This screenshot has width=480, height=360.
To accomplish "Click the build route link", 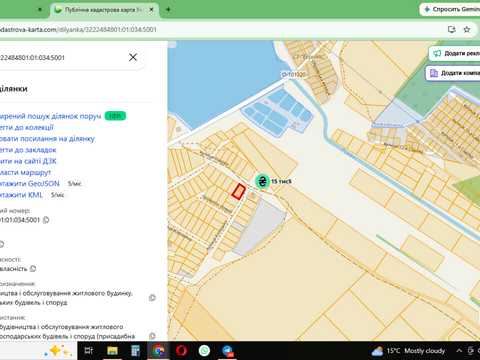I will (25, 173).
